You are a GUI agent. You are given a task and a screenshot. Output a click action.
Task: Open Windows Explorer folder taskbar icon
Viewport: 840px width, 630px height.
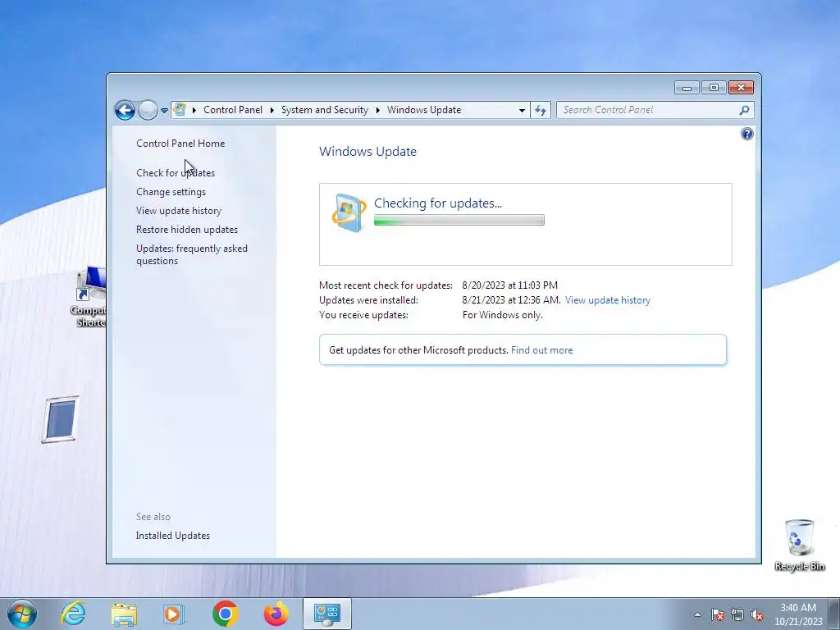(124, 614)
